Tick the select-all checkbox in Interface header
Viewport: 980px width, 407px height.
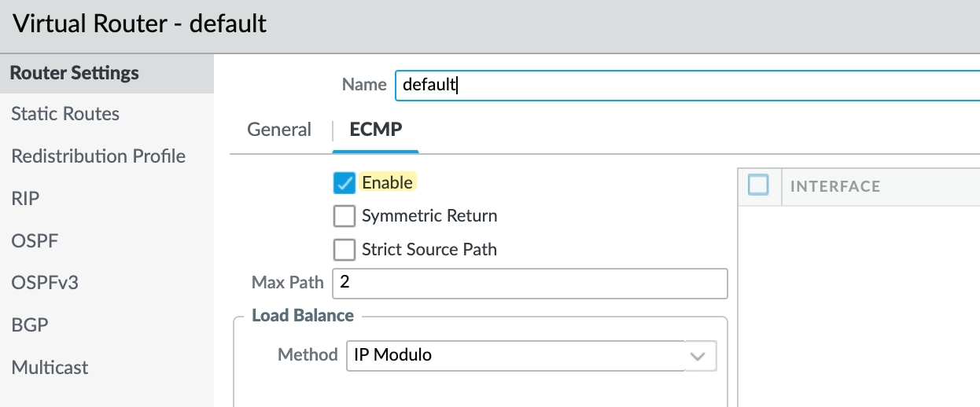pyautogui.click(x=758, y=185)
